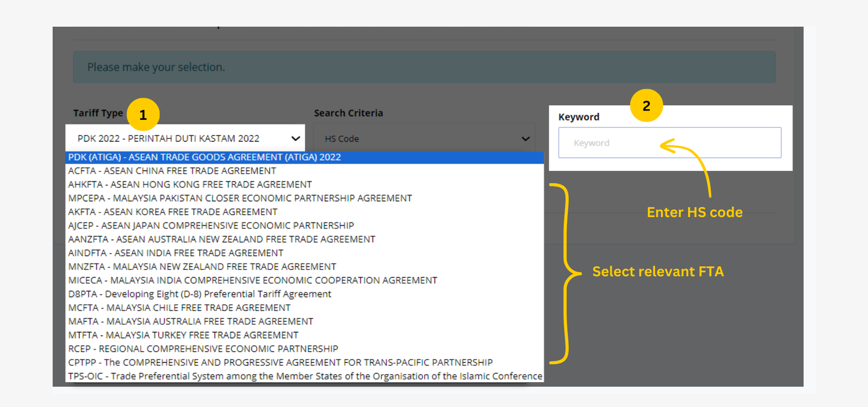The width and height of the screenshot is (868, 407).
Task: Select MAFTA - MALAYSIA AUSTRALIA FREE TRADE AGREEMENT
Action: click(x=191, y=321)
